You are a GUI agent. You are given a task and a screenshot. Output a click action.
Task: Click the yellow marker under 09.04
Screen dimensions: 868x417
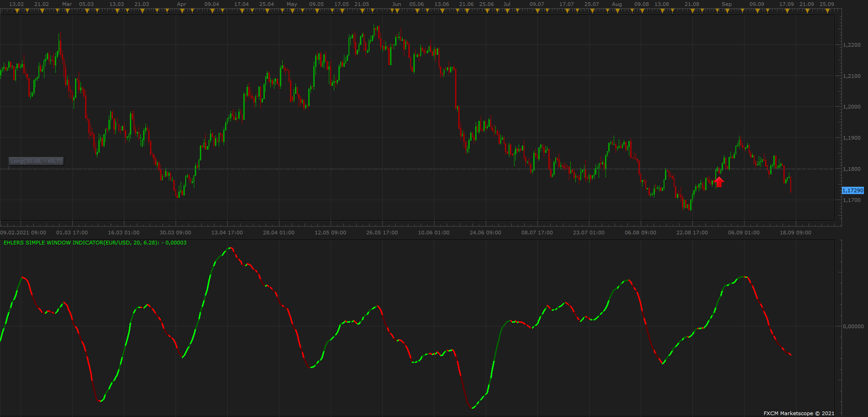tap(212, 11)
